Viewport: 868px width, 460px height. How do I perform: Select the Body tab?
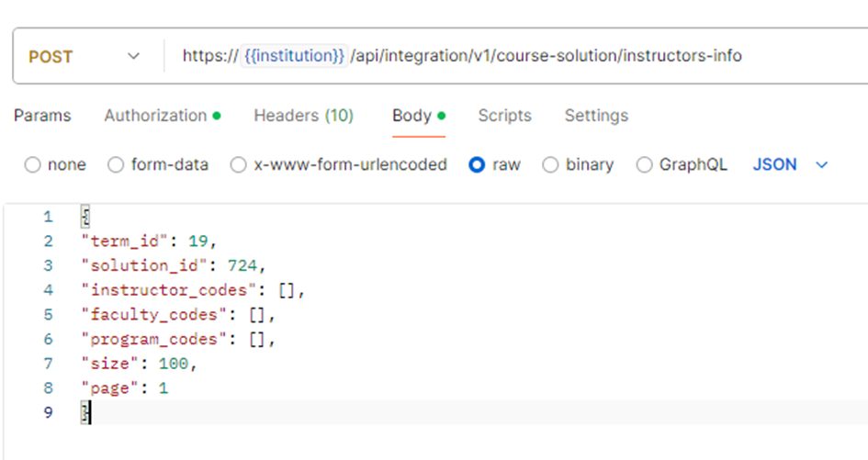(411, 116)
